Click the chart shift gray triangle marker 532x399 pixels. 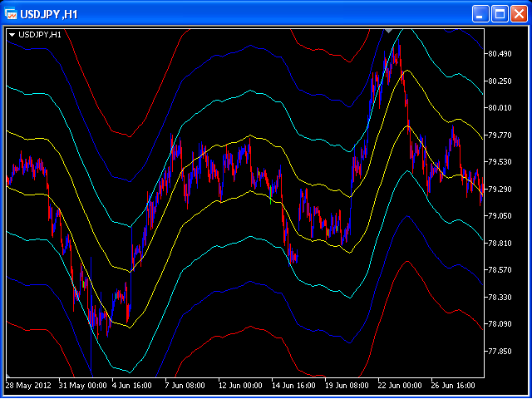(389, 32)
